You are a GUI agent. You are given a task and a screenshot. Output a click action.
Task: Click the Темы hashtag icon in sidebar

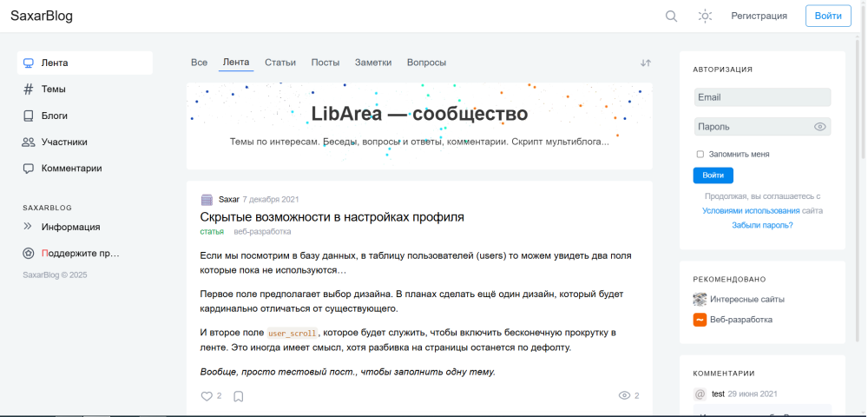pyautogui.click(x=29, y=89)
